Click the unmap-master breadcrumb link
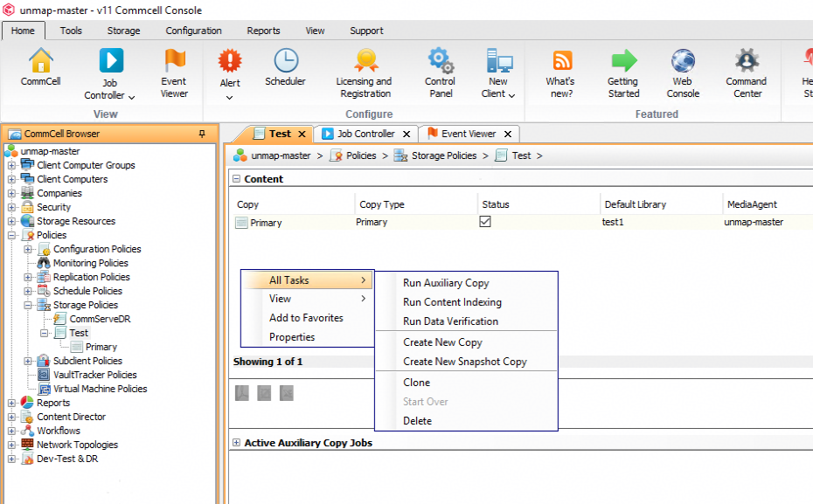This screenshot has height=504, width=813. point(281,155)
